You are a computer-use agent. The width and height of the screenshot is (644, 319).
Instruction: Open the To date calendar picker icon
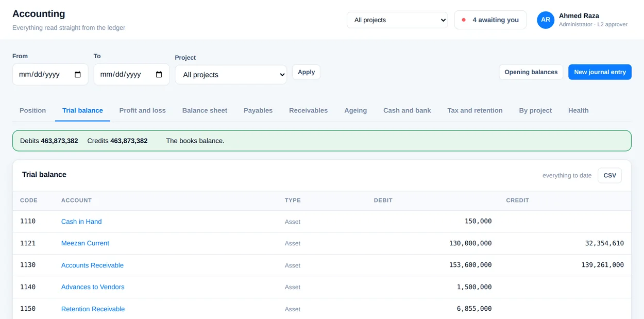pyautogui.click(x=159, y=75)
